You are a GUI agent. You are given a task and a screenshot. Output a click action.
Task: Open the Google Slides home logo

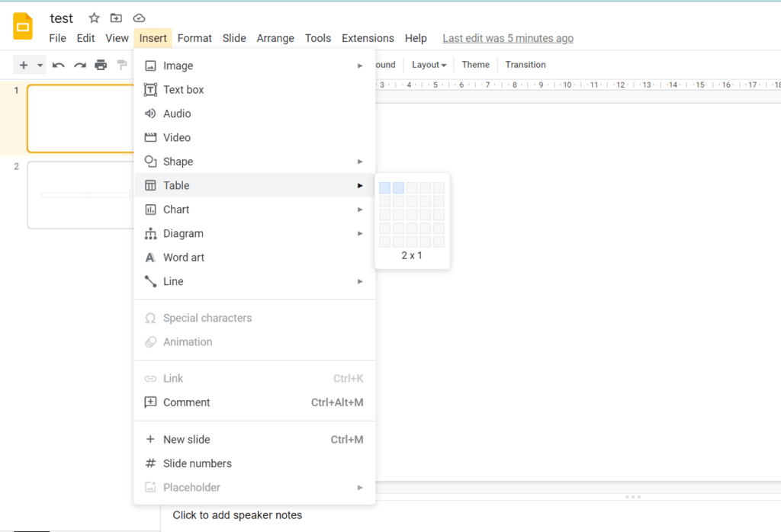point(23,27)
